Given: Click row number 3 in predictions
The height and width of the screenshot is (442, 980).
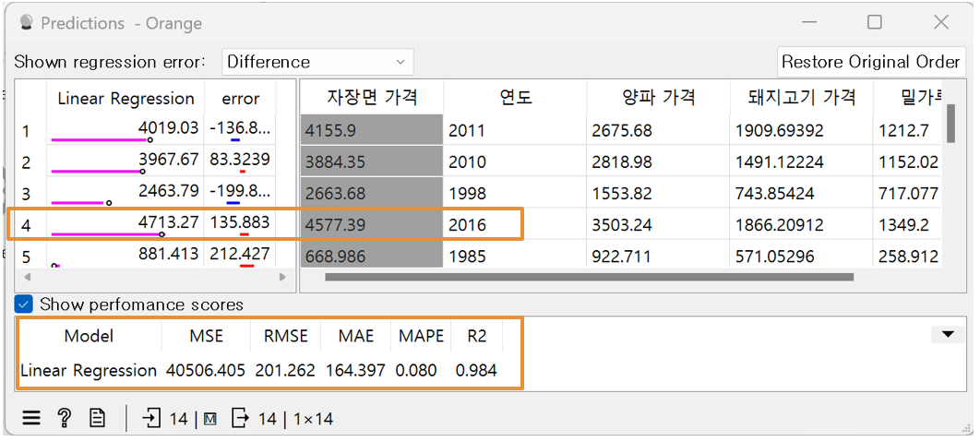Looking at the screenshot, I should (26, 194).
